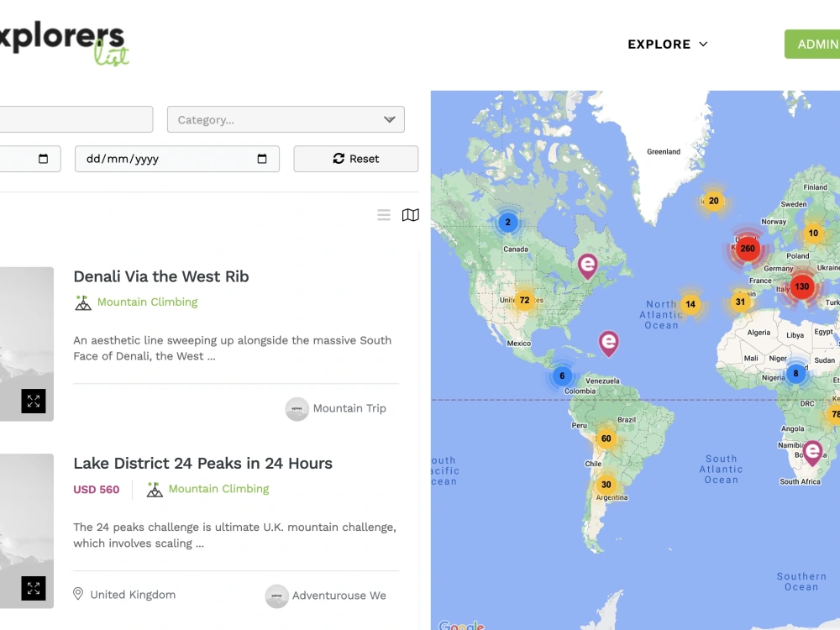Click the red cluster marker 260
This screenshot has height=630, width=840.
click(748, 249)
